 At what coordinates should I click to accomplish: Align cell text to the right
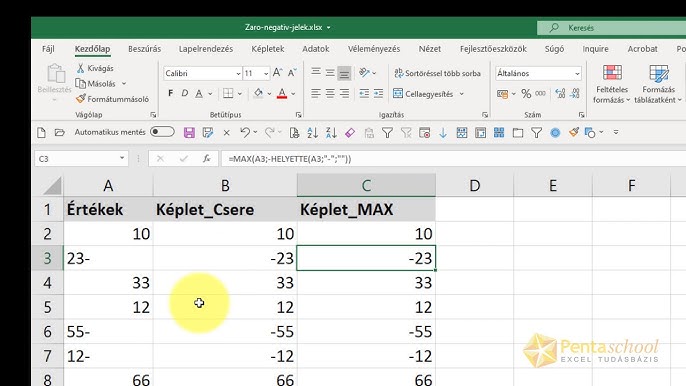(x=344, y=94)
